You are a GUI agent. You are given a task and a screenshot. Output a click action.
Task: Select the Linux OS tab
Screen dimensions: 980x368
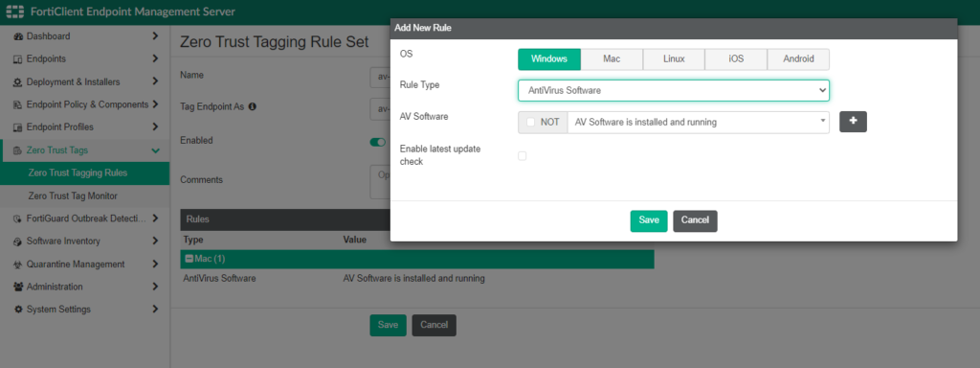click(x=674, y=58)
